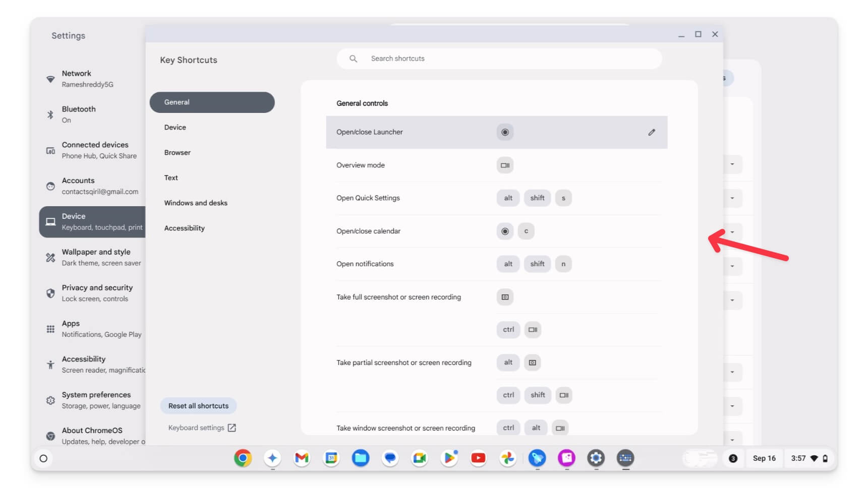Click the 'n' key chip for notifications
This screenshot has width=868, height=488.
[563, 264]
